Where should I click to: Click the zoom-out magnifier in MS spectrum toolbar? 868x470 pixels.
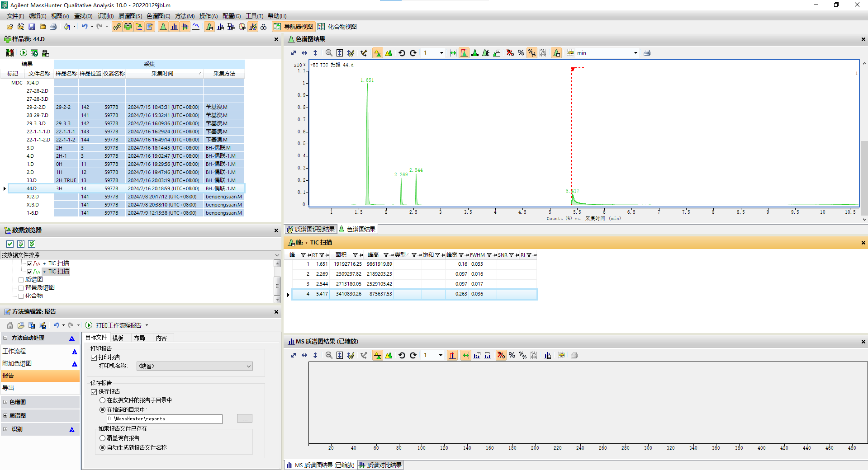pyautogui.click(x=329, y=355)
